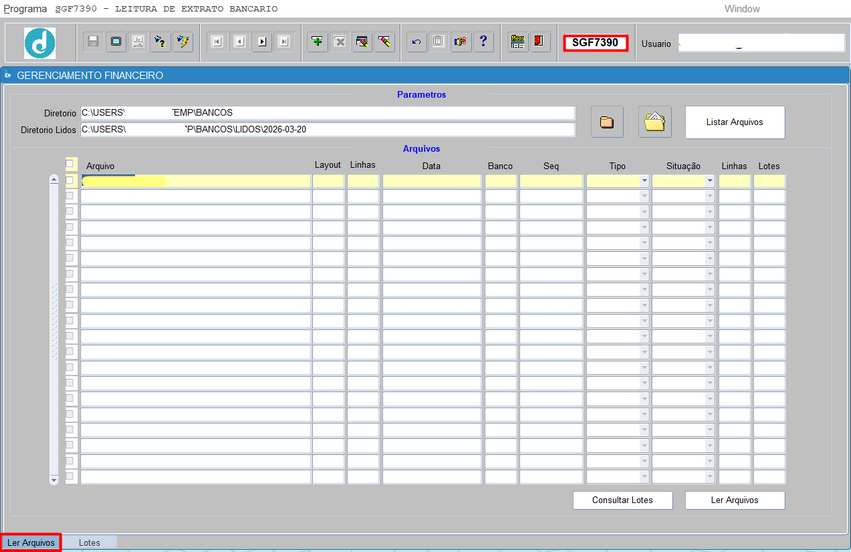
Task: Check the sixth row checkbox in Arquivos
Action: [x=69, y=258]
